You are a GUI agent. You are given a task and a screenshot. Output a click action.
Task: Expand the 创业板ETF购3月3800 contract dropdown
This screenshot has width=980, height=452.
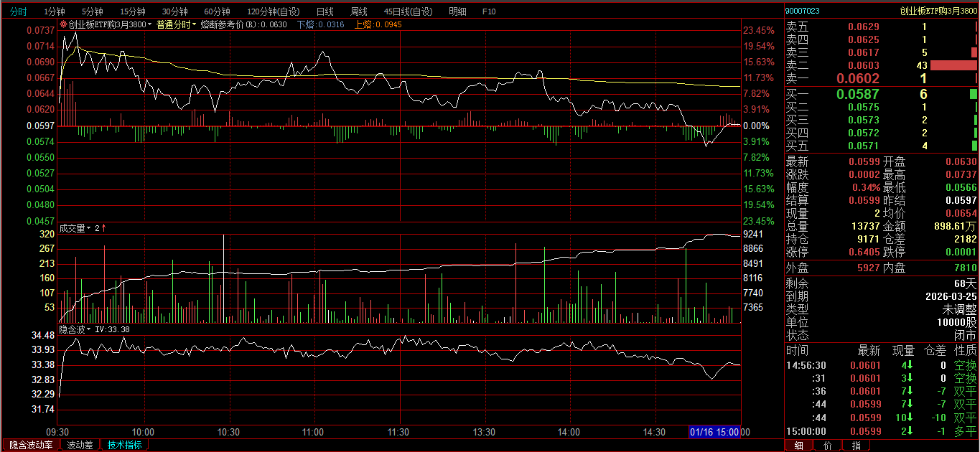[149, 24]
